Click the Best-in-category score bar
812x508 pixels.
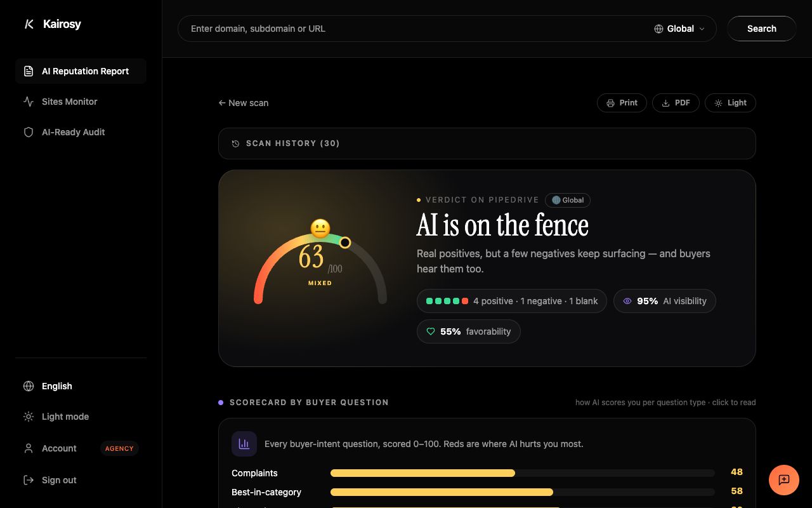pyautogui.click(x=523, y=492)
